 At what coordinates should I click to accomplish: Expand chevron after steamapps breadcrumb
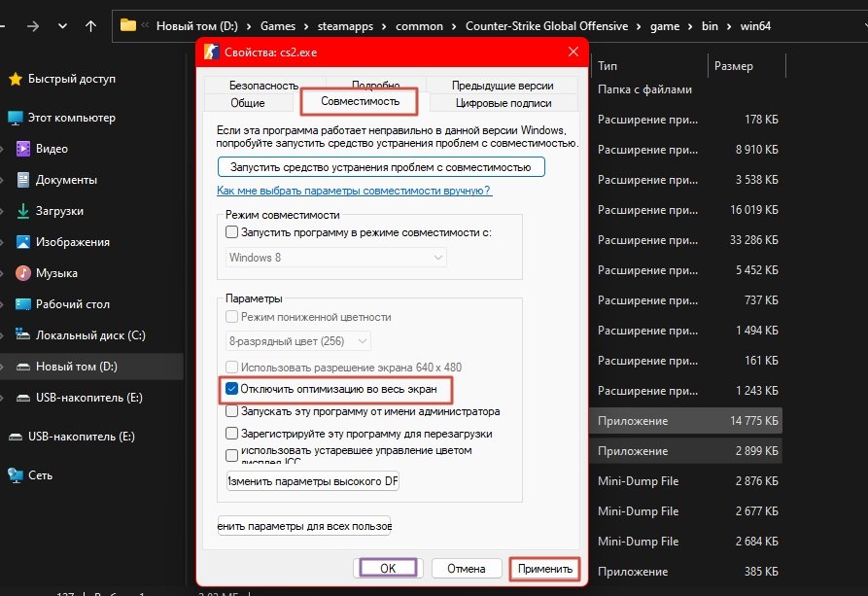coord(385,26)
